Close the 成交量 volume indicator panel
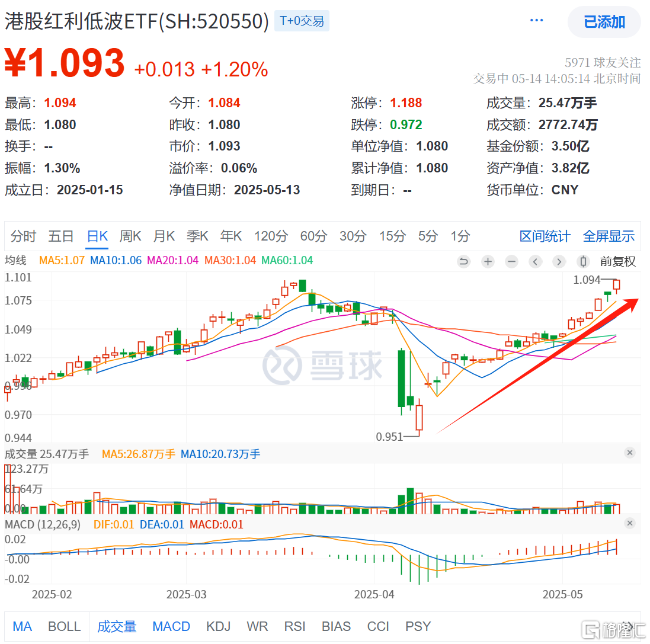Screen dimensions: 650x644 (630, 453)
